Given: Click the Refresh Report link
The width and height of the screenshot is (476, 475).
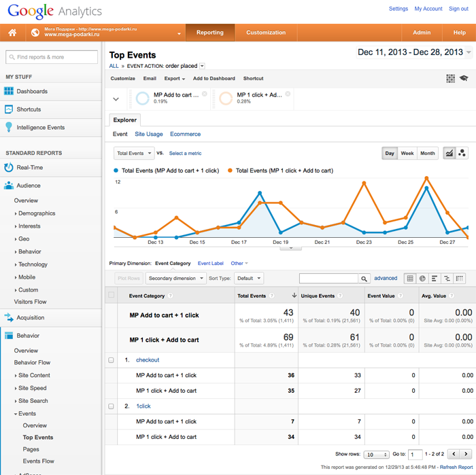Looking at the screenshot, I should click(456, 468).
